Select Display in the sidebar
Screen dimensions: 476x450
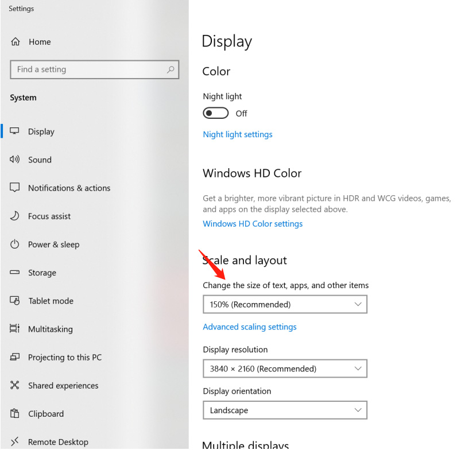(x=41, y=131)
